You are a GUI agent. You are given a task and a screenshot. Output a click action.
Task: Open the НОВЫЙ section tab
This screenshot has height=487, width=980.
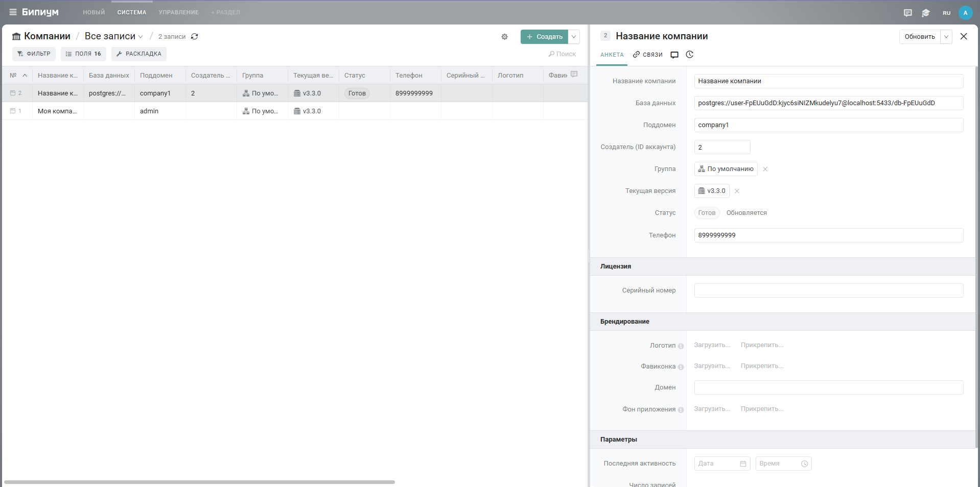(x=94, y=12)
